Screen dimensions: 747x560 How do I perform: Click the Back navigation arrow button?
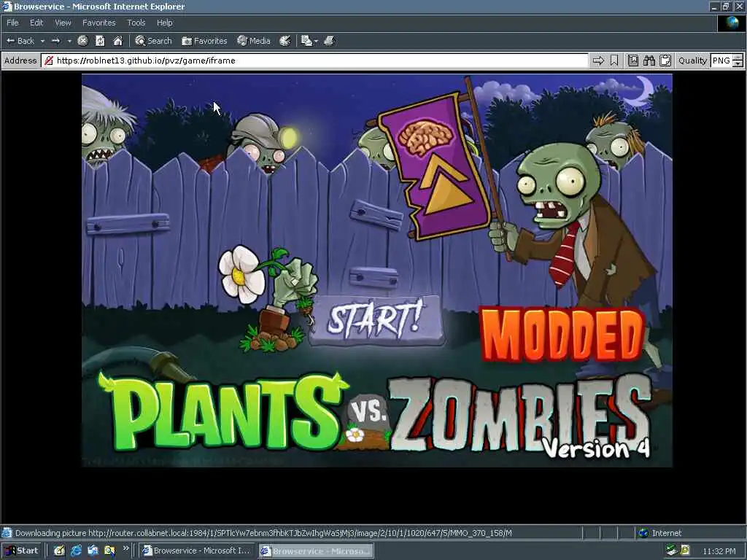click(20, 41)
